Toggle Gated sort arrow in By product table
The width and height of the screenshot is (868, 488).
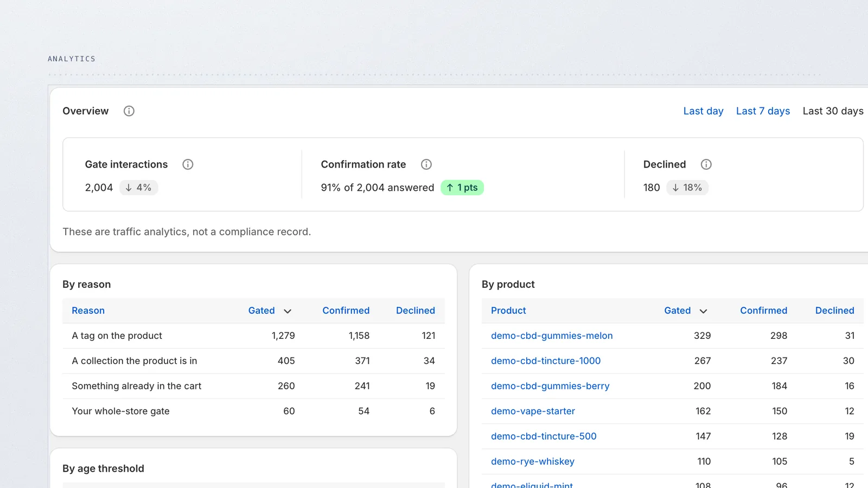[x=703, y=311]
